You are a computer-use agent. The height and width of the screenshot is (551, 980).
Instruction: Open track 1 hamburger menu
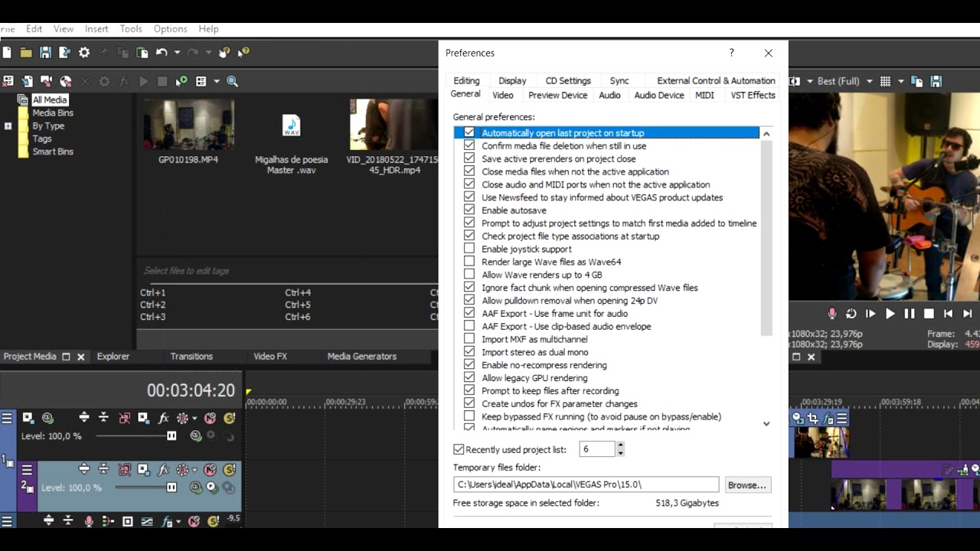[7, 418]
